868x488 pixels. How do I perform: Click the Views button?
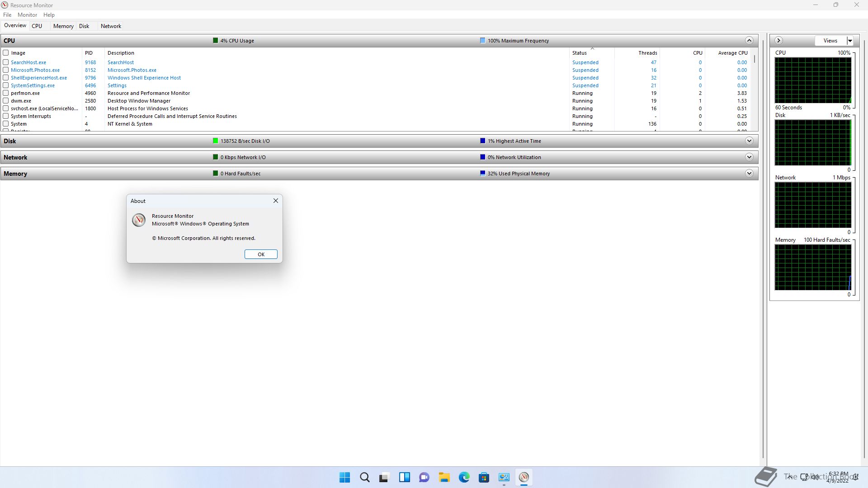pyautogui.click(x=830, y=41)
